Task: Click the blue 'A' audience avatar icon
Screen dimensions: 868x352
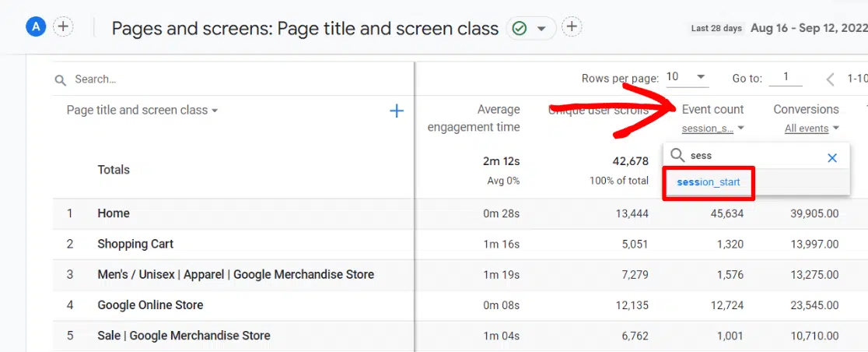Action: pyautogui.click(x=36, y=27)
